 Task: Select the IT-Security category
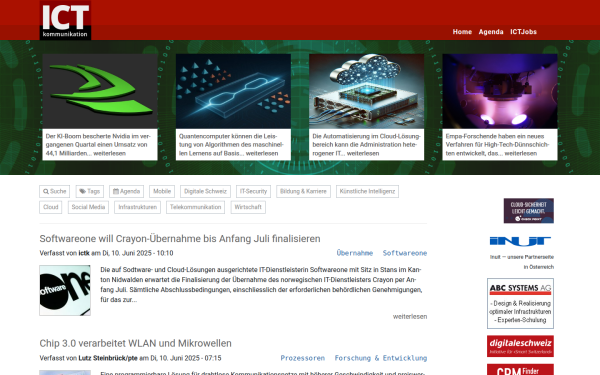pos(253,191)
